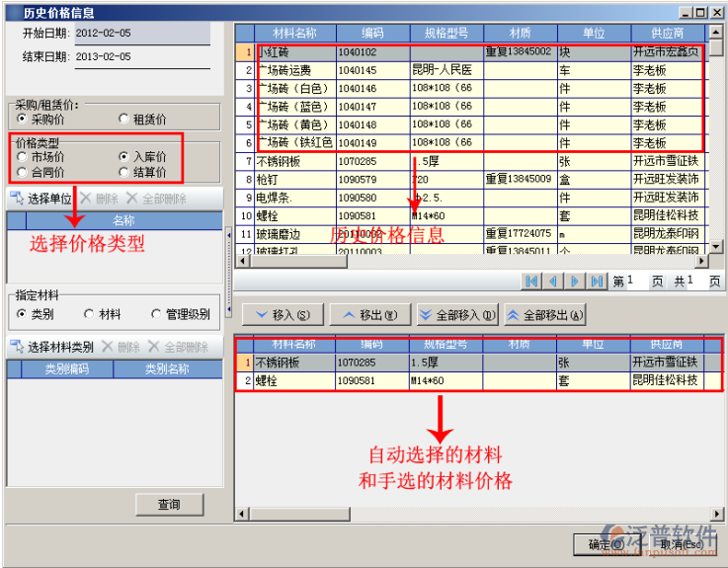Select the 租赁价 radio button
The width and height of the screenshot is (728, 568).
123,120
